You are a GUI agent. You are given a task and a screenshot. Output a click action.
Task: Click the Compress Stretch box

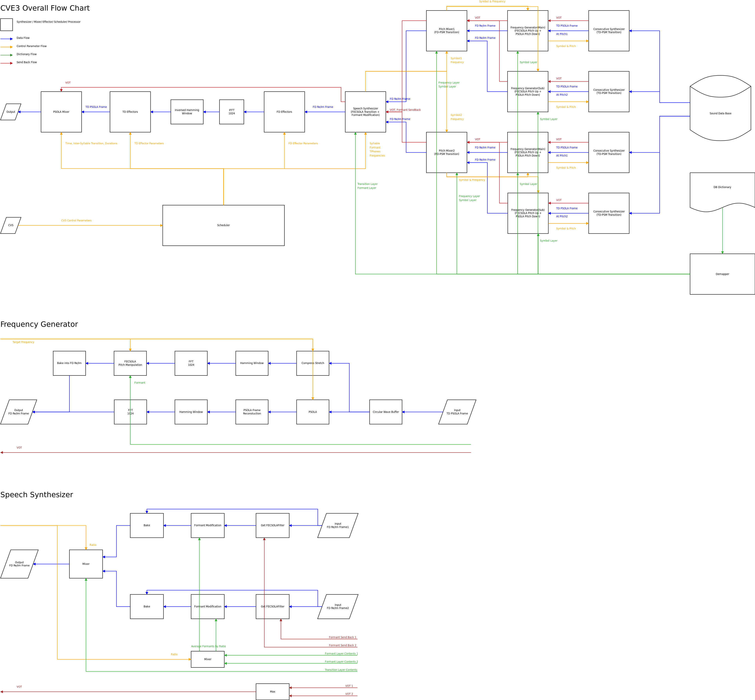pos(313,363)
